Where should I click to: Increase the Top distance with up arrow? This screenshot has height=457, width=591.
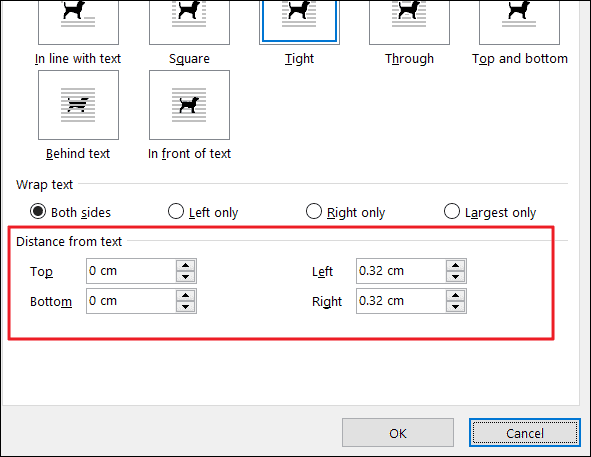pyautogui.click(x=185, y=265)
